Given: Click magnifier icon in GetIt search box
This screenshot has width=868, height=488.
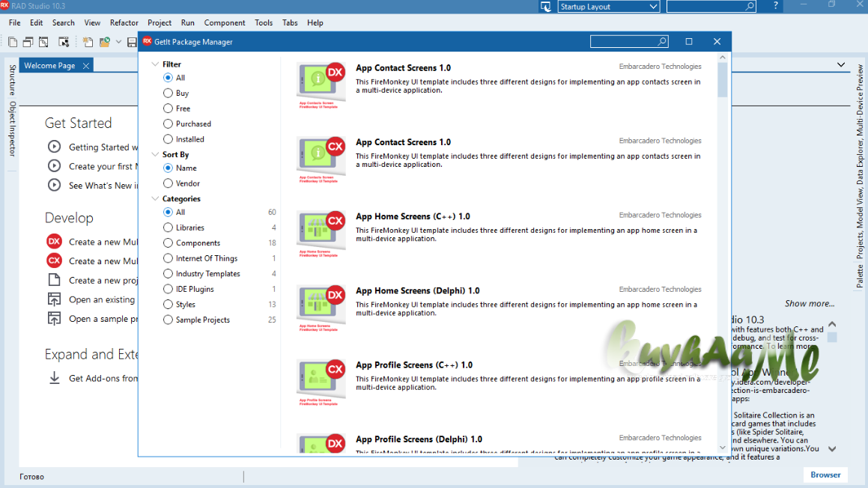Looking at the screenshot, I should [661, 41].
